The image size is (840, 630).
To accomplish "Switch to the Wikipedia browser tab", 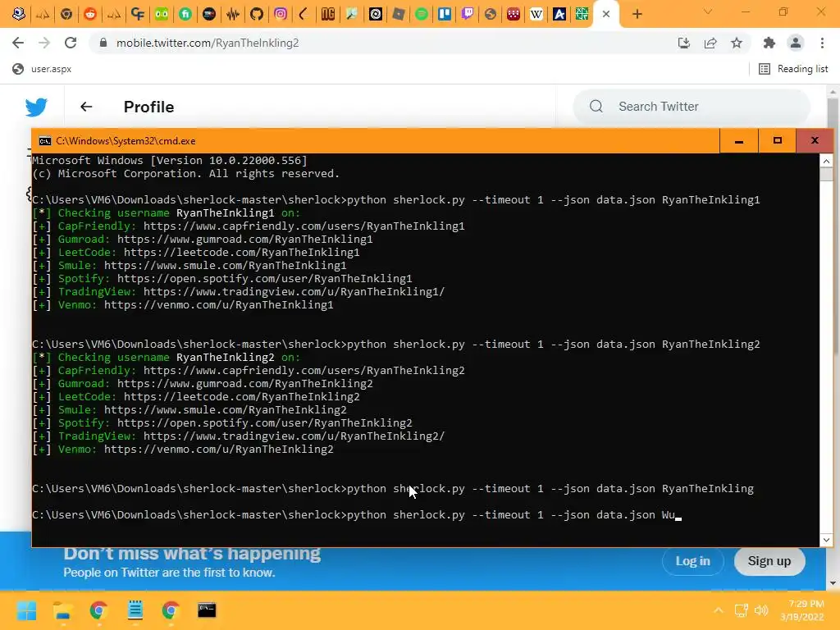I will 536,14.
